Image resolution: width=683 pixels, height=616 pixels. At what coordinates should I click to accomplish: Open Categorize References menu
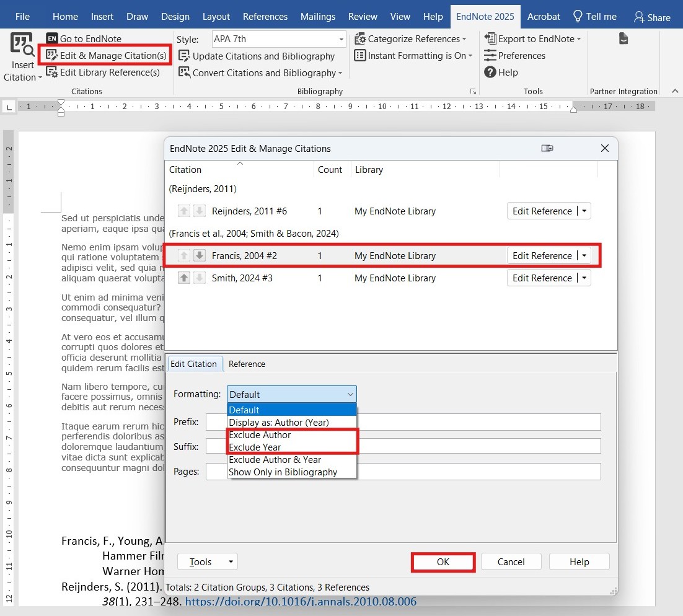click(x=410, y=39)
